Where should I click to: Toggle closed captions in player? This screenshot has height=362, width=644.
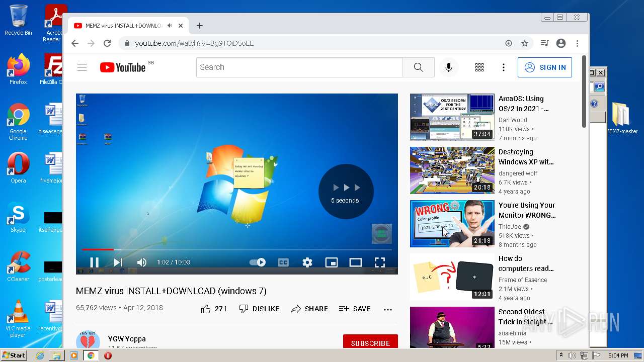coord(283,262)
